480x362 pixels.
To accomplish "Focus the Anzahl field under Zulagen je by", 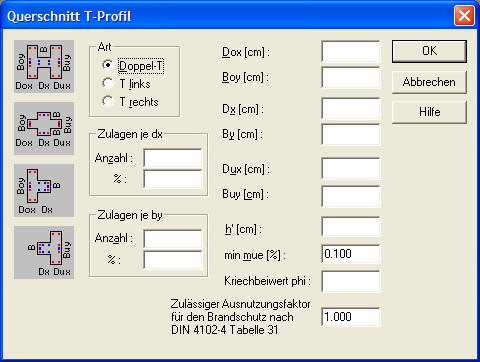I will pyautogui.click(x=173, y=239).
